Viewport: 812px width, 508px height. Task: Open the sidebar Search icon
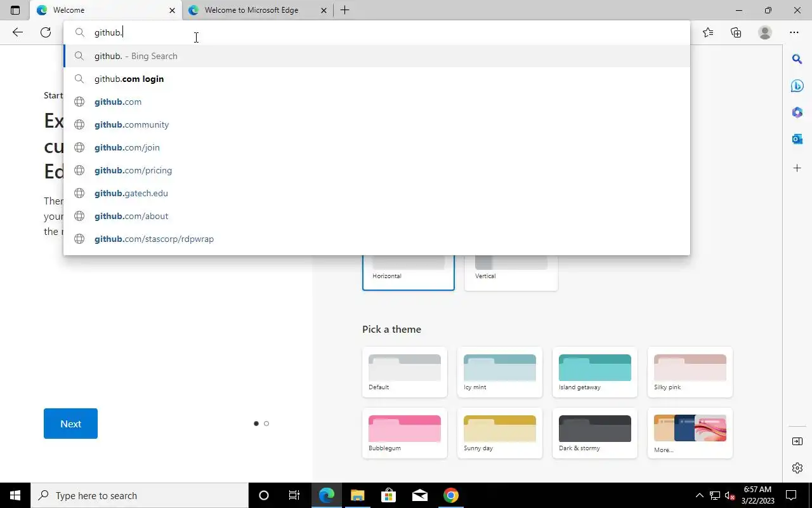point(797,59)
